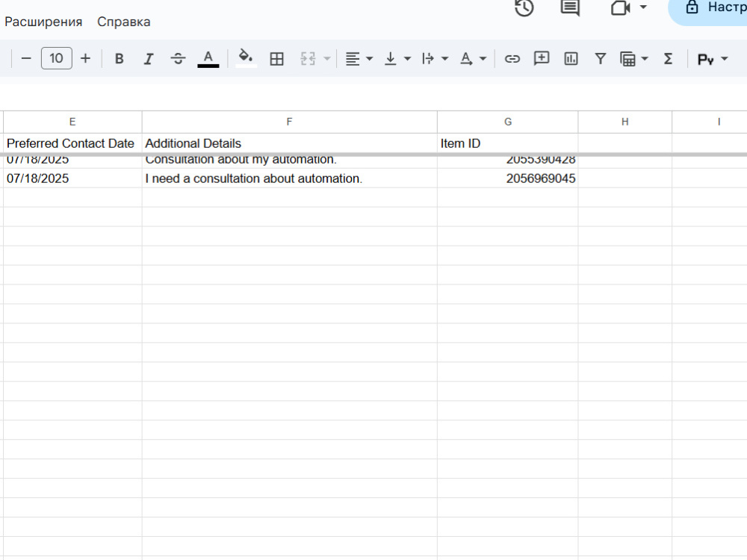
Task: Open text rotation dropdown
Action: 473,58
